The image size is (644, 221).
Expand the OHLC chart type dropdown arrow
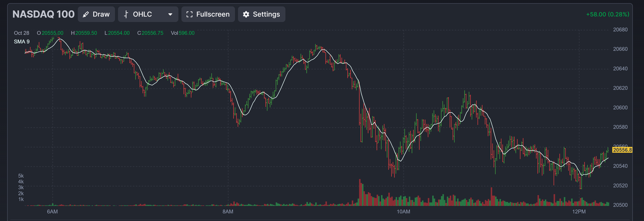pos(170,14)
